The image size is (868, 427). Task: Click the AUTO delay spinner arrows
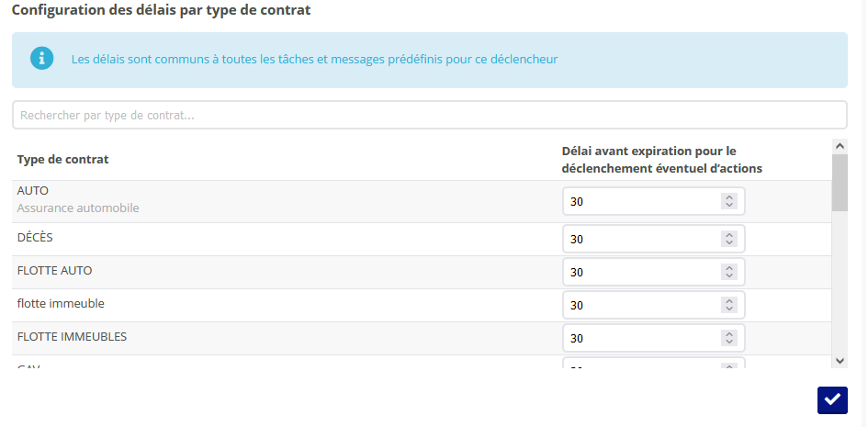coord(729,201)
